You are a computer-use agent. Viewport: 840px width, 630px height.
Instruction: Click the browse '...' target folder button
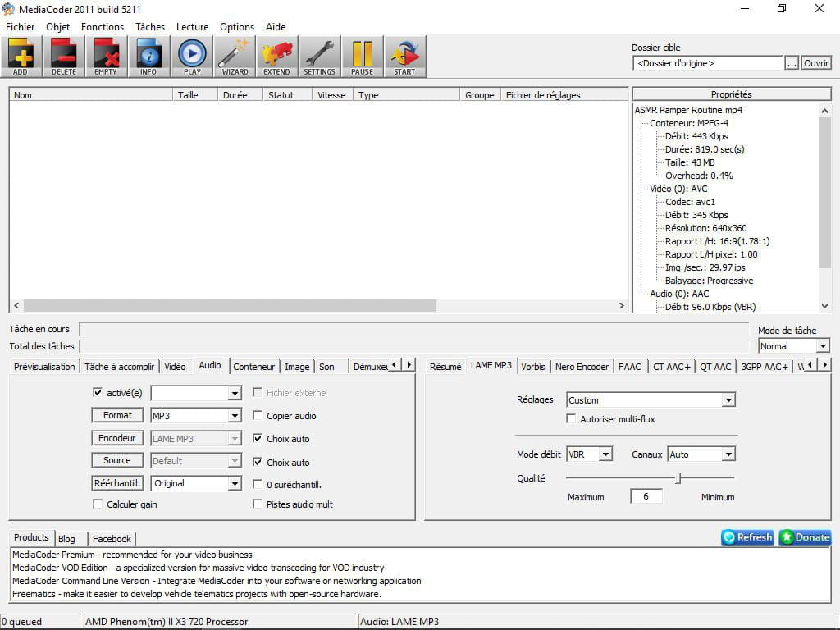(x=792, y=63)
